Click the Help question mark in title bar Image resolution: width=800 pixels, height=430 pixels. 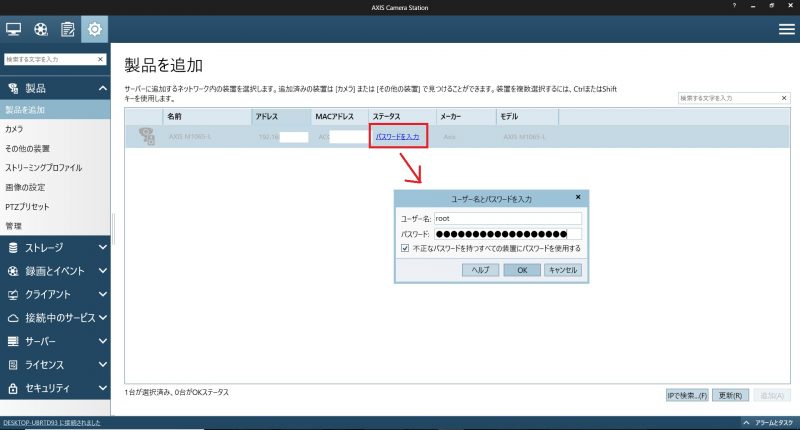[734, 6]
